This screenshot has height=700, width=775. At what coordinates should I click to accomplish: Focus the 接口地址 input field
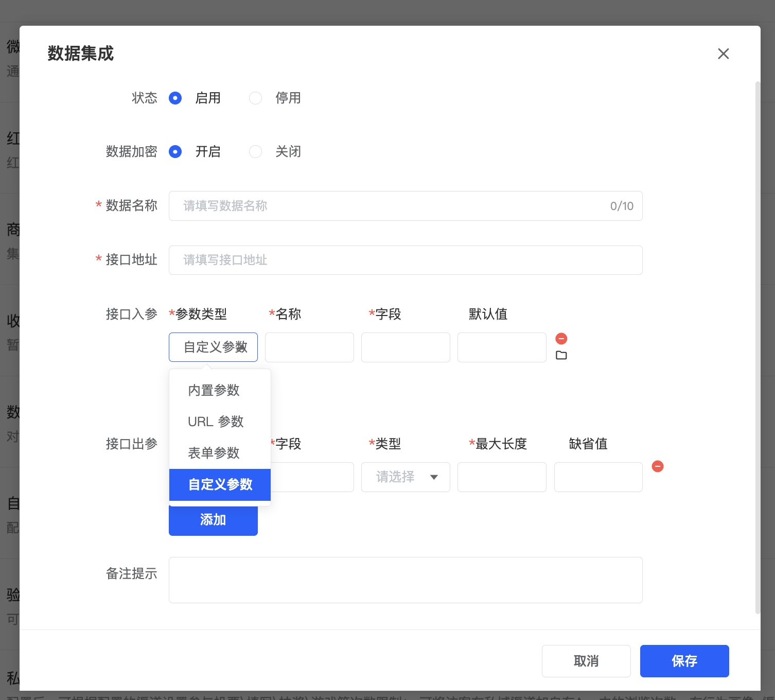(x=406, y=260)
